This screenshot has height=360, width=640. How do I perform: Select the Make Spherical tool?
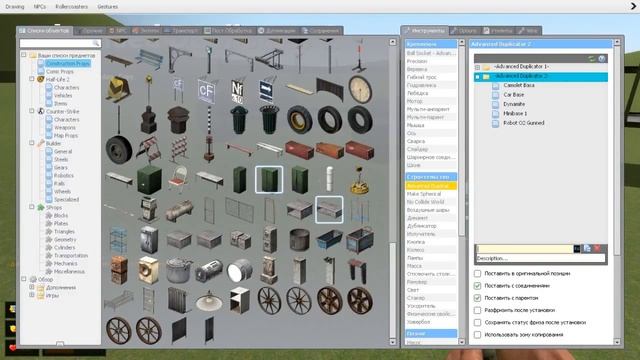click(424, 194)
